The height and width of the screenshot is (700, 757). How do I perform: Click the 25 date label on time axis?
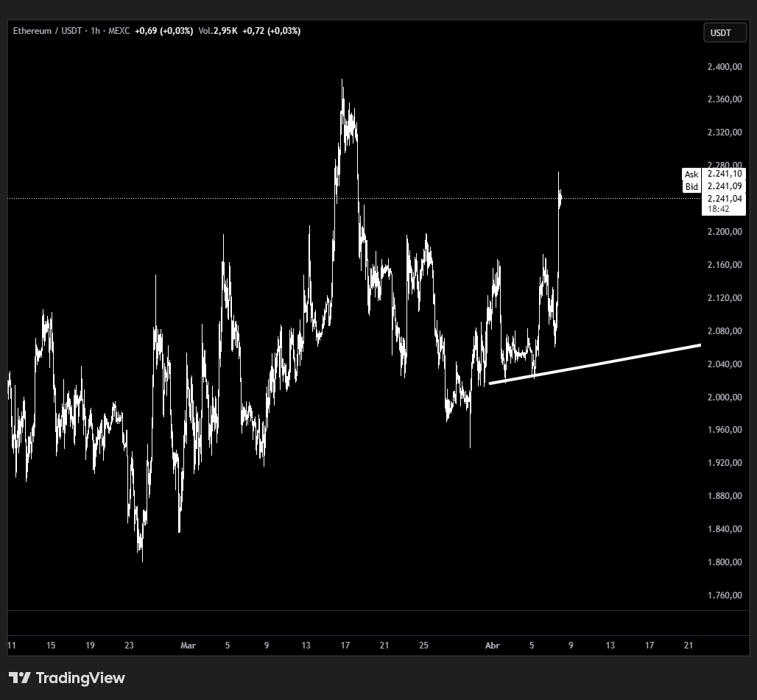423,646
